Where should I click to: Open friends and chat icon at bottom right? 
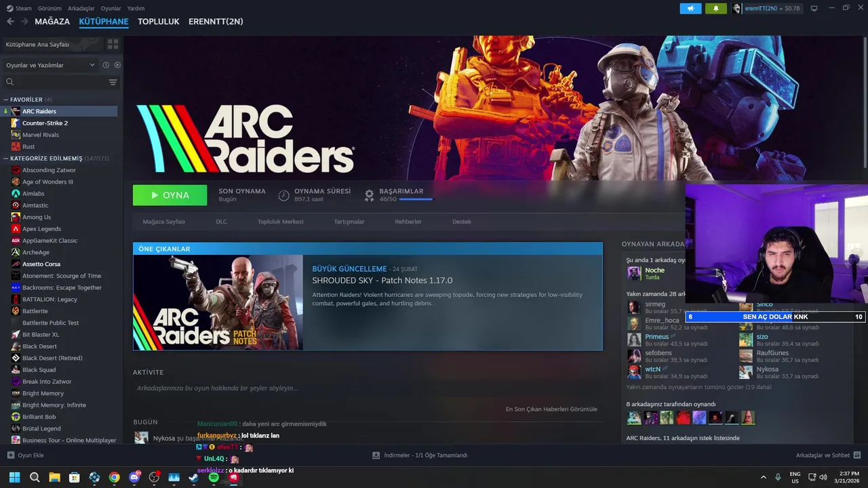(857, 455)
